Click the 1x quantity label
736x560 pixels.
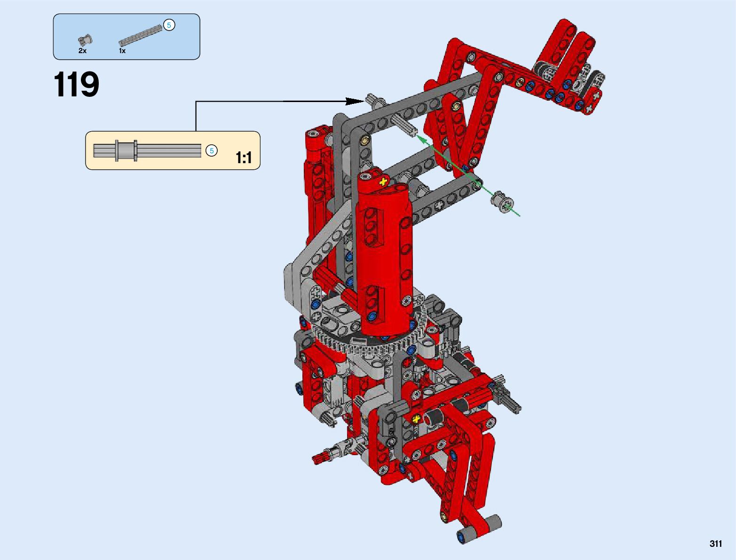point(122,51)
